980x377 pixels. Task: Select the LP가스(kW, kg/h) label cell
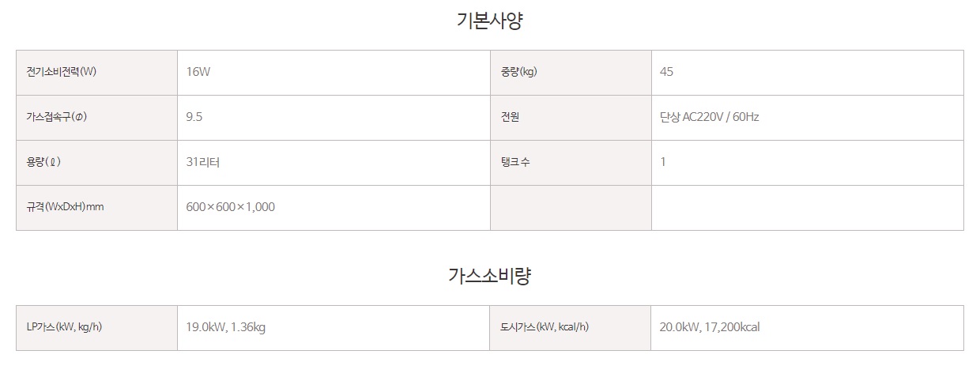(x=96, y=328)
